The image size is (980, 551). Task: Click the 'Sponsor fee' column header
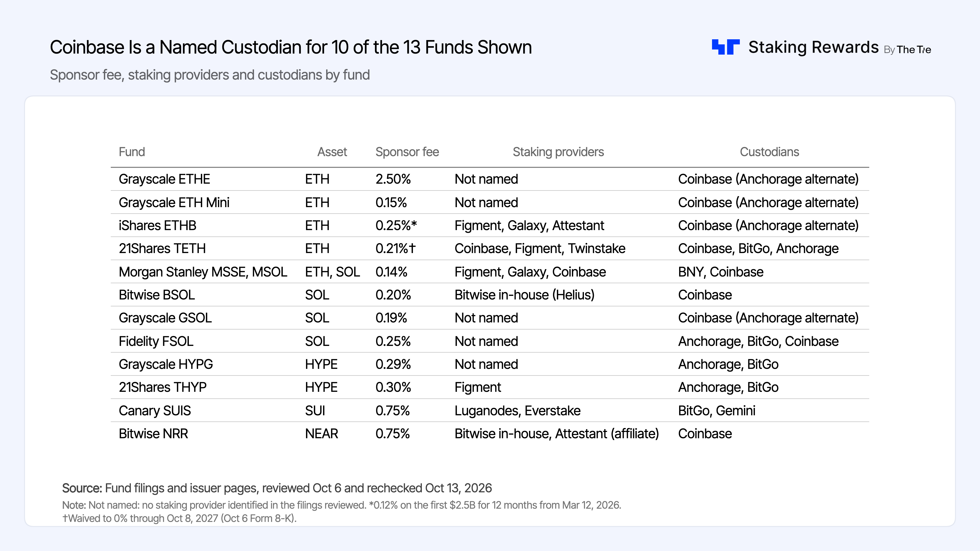coord(407,152)
